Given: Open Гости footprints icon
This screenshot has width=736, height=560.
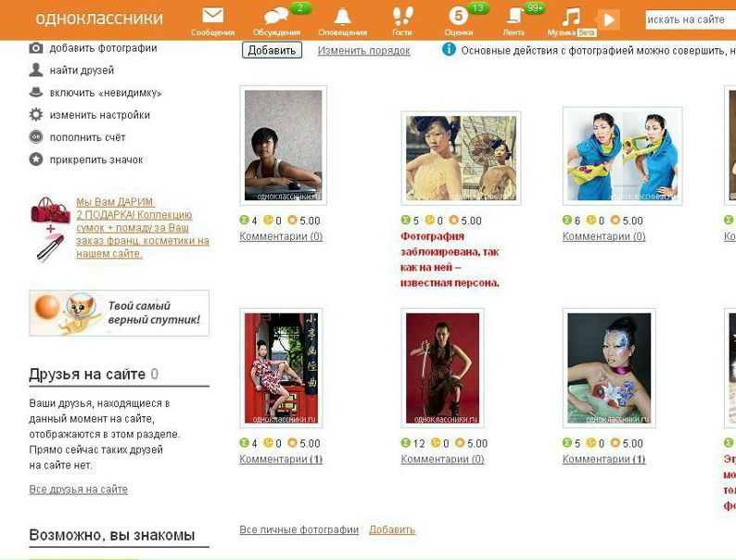Looking at the screenshot, I should coord(401,17).
